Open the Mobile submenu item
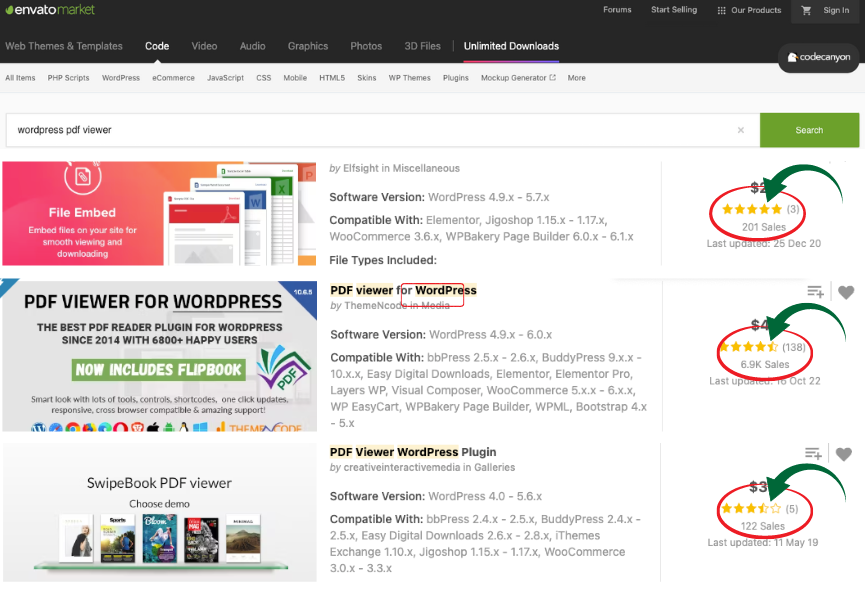 (295, 78)
